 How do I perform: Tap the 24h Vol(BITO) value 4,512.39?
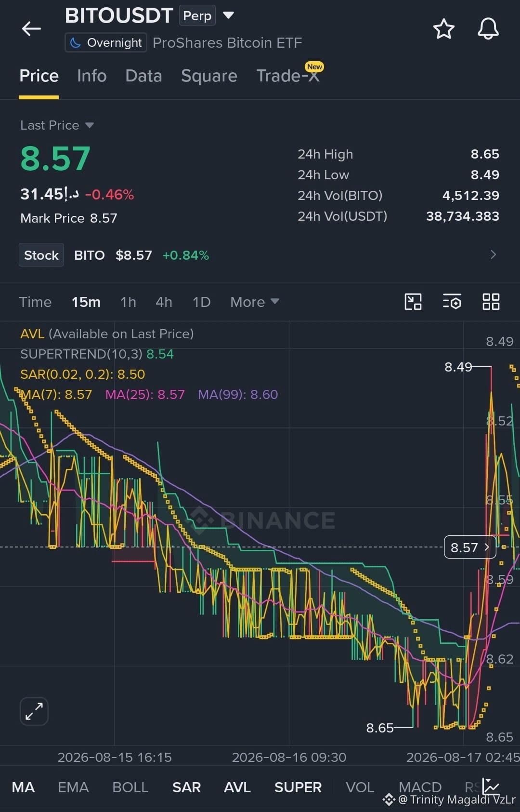coord(471,196)
